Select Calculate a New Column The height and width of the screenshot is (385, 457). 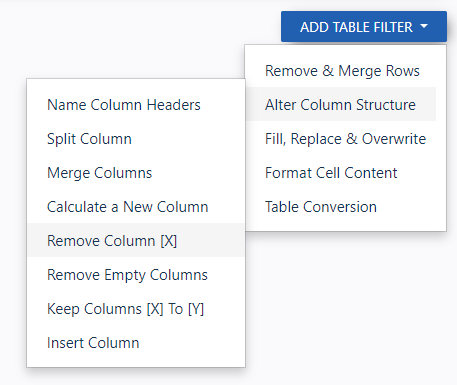pyautogui.click(x=136, y=207)
